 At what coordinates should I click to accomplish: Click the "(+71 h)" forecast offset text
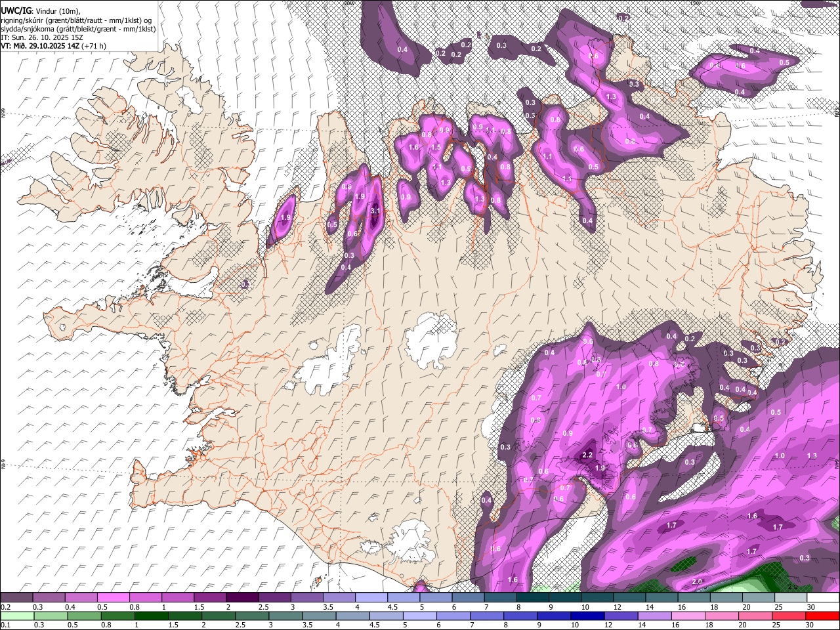94,46
